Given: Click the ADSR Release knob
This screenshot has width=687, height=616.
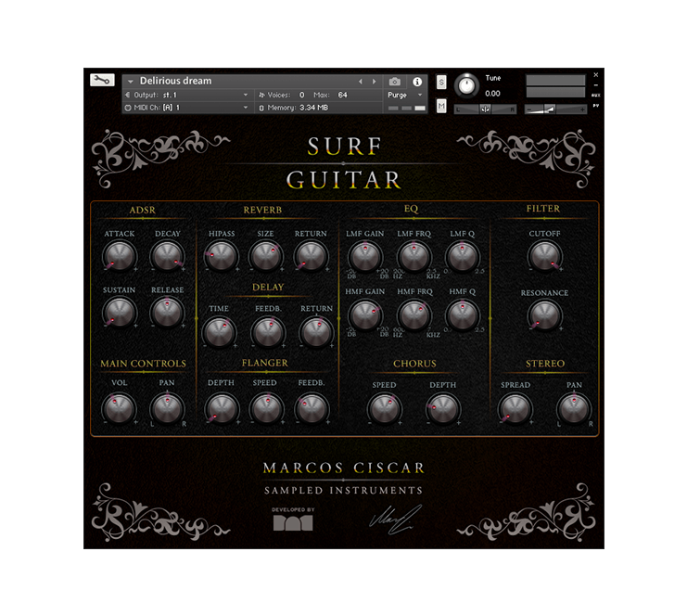Looking at the screenshot, I should pyautogui.click(x=167, y=313).
